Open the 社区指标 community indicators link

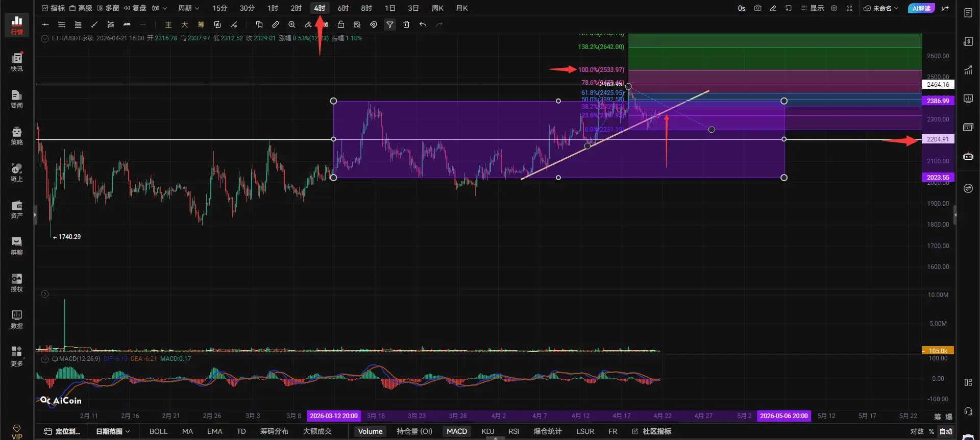tap(651, 431)
